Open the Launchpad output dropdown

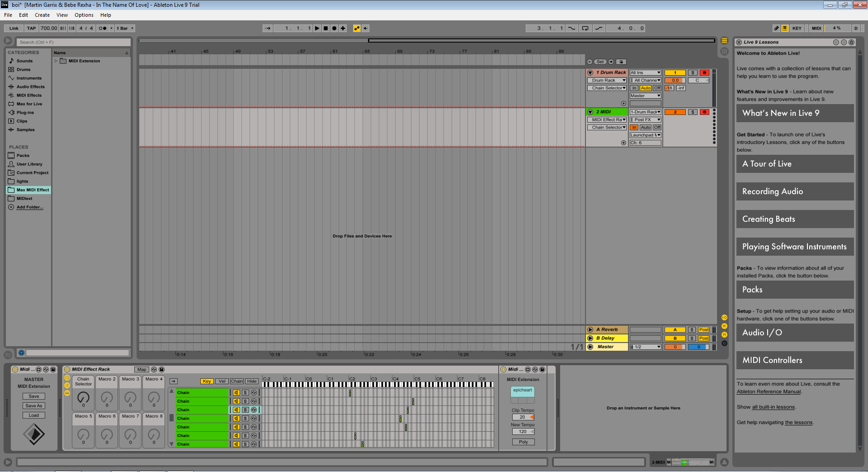[646, 135]
